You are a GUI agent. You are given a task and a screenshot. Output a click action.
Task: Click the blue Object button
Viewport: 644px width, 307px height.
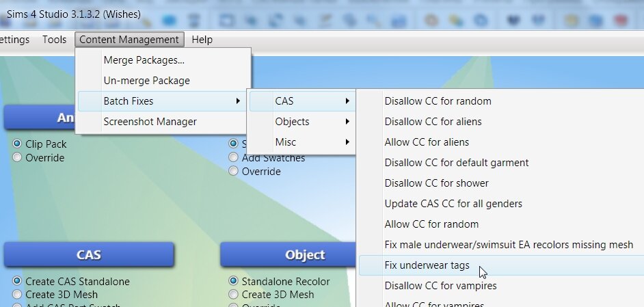[x=288, y=254]
